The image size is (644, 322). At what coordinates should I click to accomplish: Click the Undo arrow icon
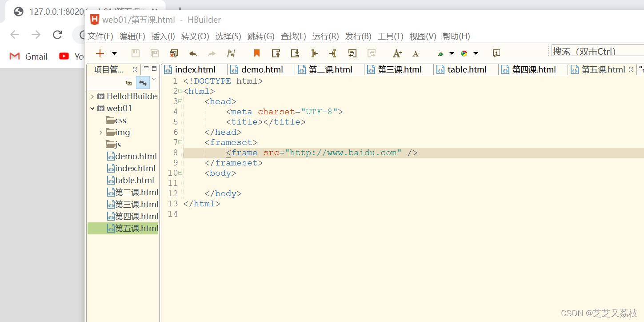tap(193, 53)
